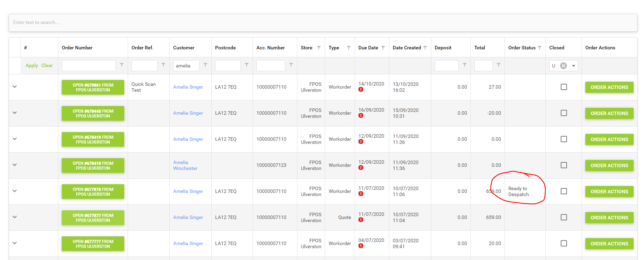Expand row details for order #678448
The image size is (644, 260).
pyautogui.click(x=15, y=113)
